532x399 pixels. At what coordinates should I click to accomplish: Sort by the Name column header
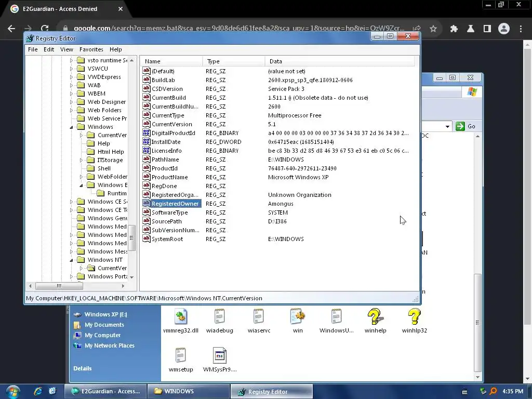(171, 61)
